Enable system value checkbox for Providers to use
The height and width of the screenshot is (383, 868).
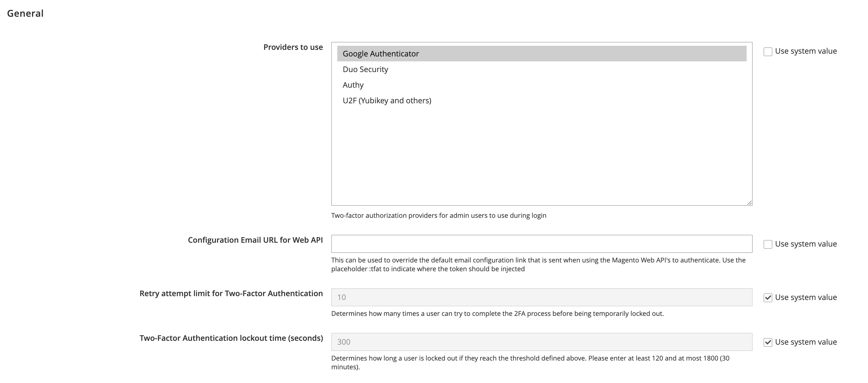[x=768, y=52]
